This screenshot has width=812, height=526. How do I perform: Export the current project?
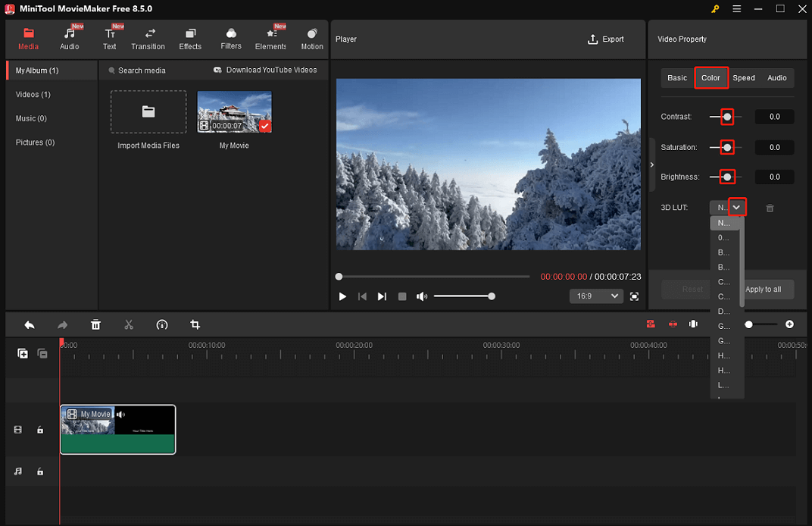tap(605, 39)
